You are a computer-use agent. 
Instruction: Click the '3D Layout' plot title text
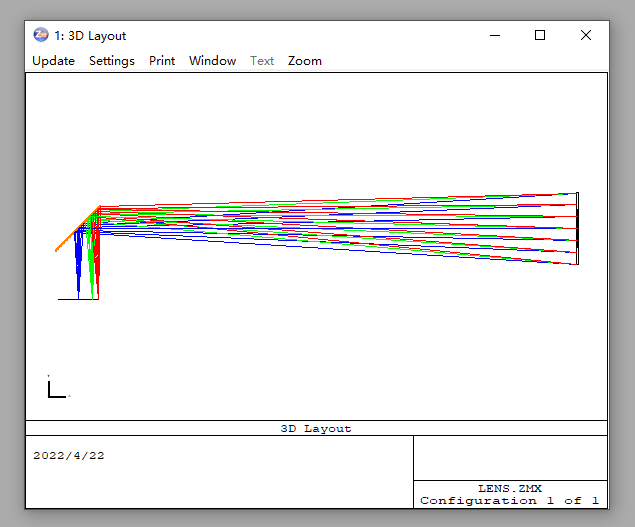(316, 429)
